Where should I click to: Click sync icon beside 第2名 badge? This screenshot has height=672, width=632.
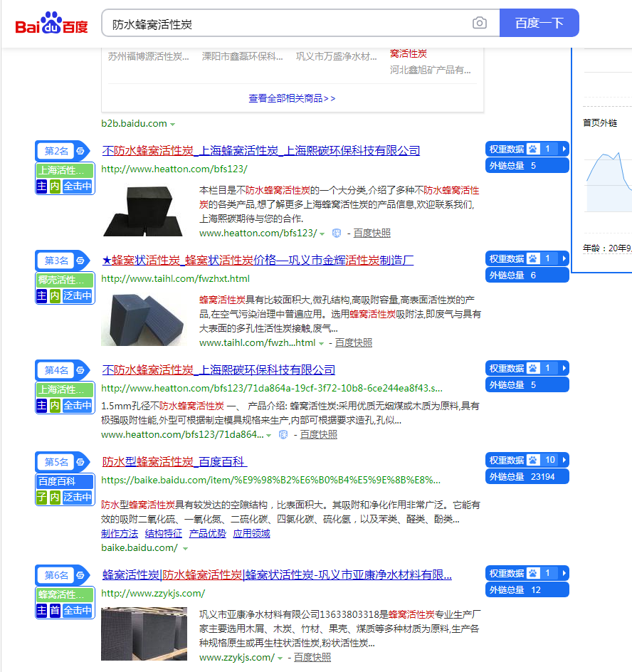[80, 151]
